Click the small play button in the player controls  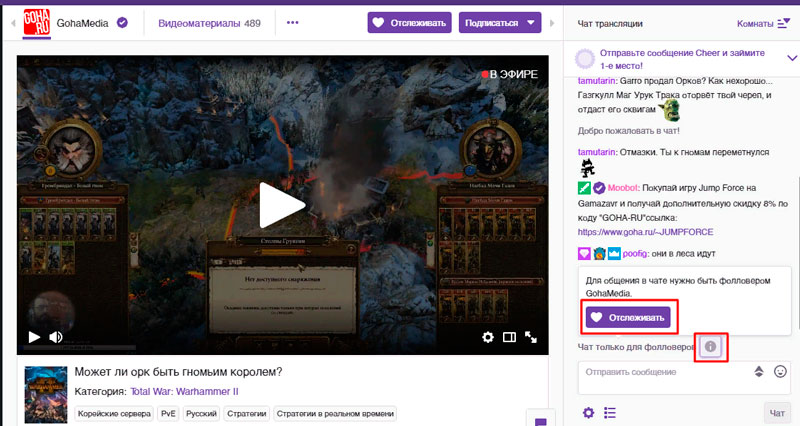click(x=34, y=337)
